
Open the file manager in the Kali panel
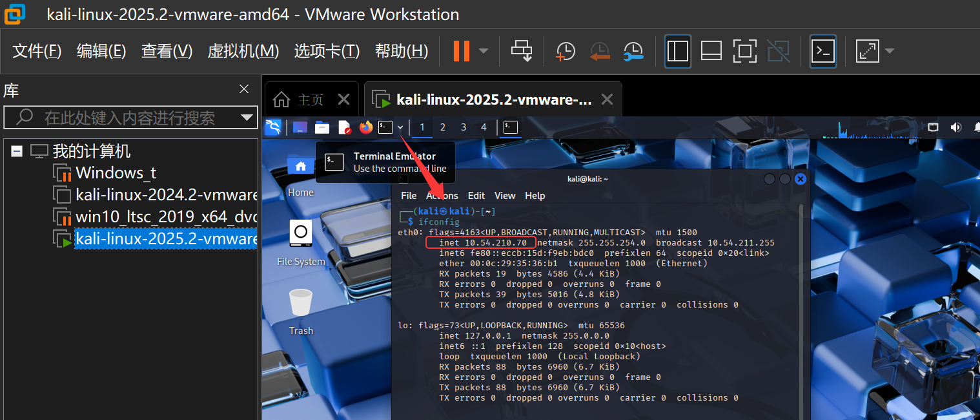click(322, 127)
